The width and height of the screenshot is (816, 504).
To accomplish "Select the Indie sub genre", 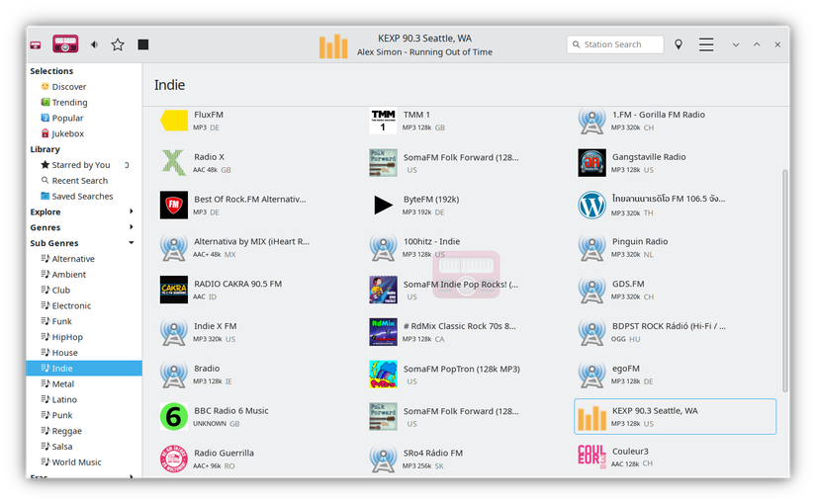I will click(x=84, y=368).
